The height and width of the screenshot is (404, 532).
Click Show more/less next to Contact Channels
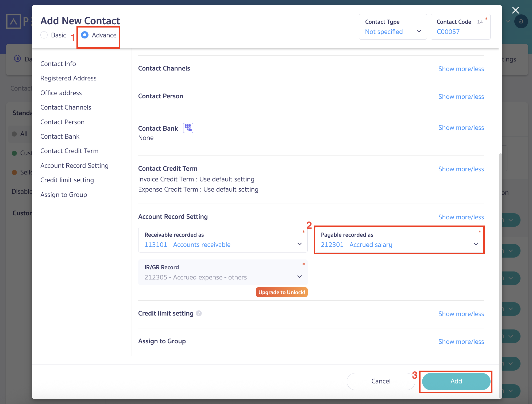[x=461, y=69]
